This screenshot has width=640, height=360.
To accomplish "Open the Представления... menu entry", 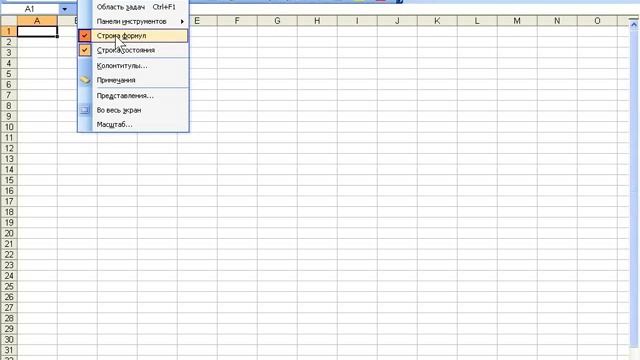I will pyautogui.click(x=133, y=96).
